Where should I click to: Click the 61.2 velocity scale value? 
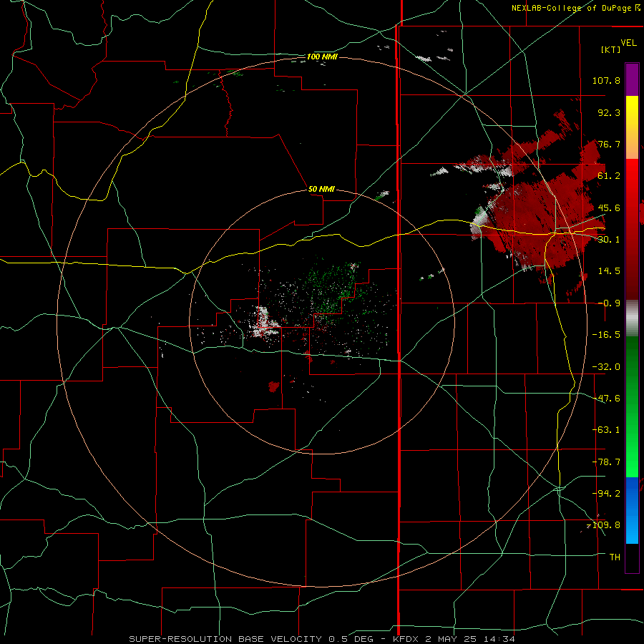[609, 176]
